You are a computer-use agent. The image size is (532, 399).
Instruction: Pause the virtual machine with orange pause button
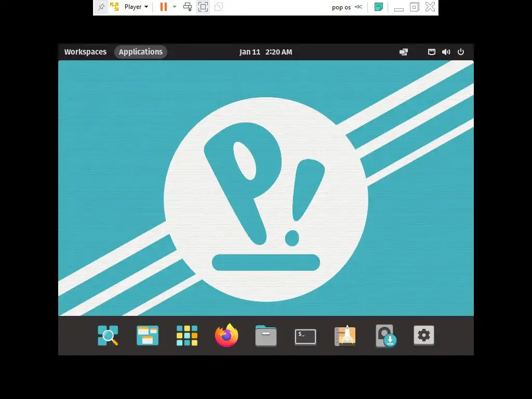[x=164, y=7]
